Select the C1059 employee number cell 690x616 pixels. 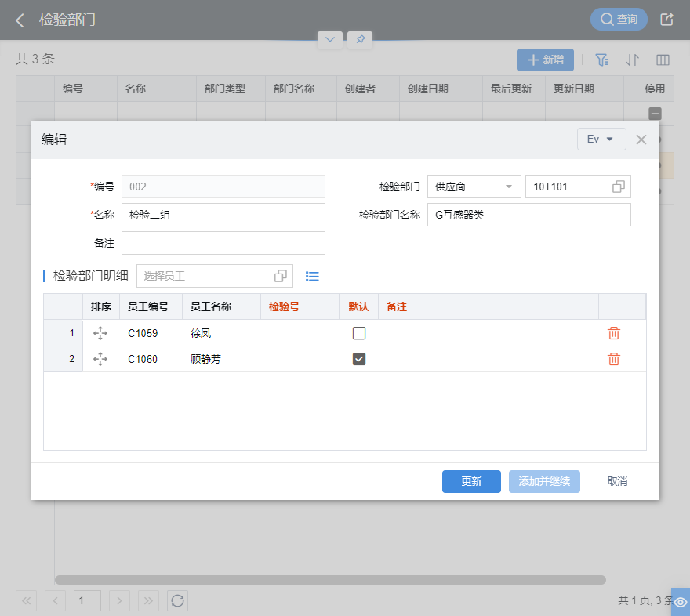151,333
